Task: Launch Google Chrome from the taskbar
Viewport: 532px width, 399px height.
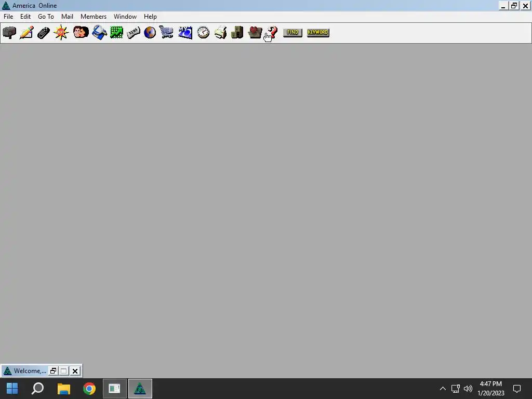Action: [x=89, y=389]
